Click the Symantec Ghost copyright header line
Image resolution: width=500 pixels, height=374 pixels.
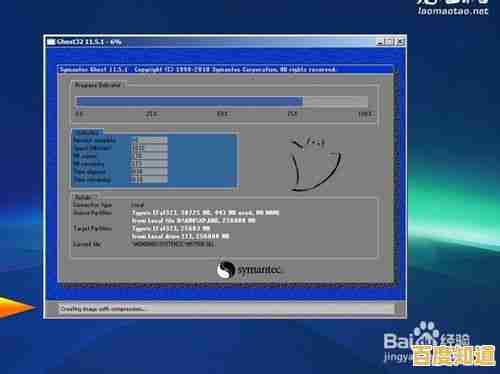(197, 69)
